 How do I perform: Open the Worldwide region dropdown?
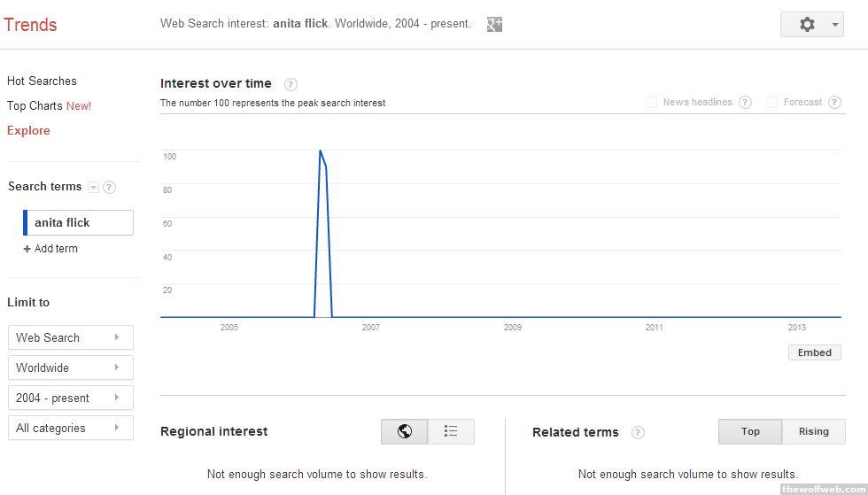click(70, 367)
